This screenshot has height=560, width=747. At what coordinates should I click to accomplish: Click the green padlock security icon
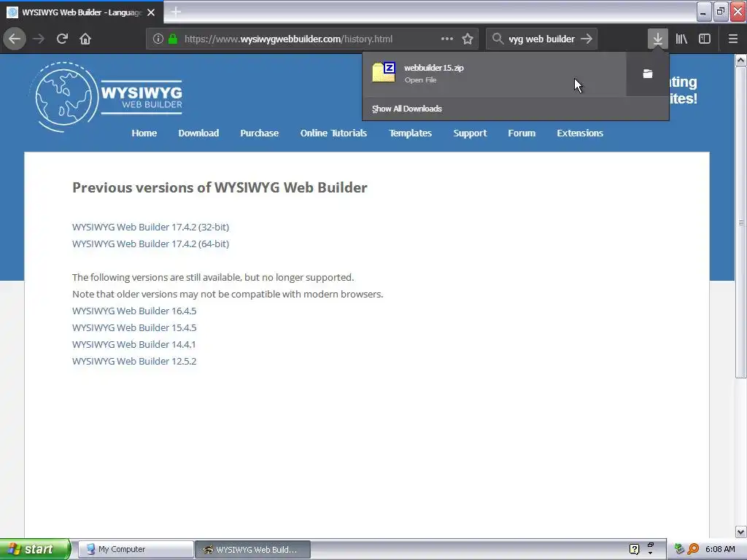173,39
